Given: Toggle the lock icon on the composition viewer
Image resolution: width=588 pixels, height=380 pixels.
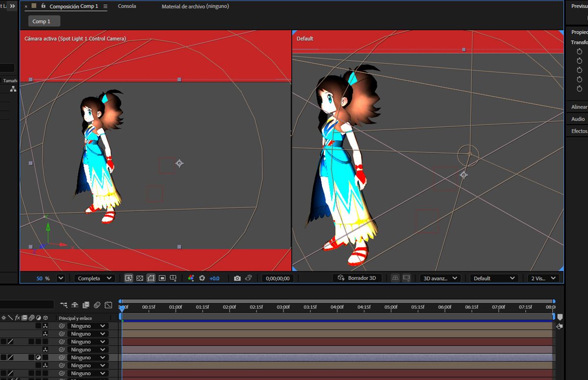Looking at the screenshot, I should coord(43,6).
